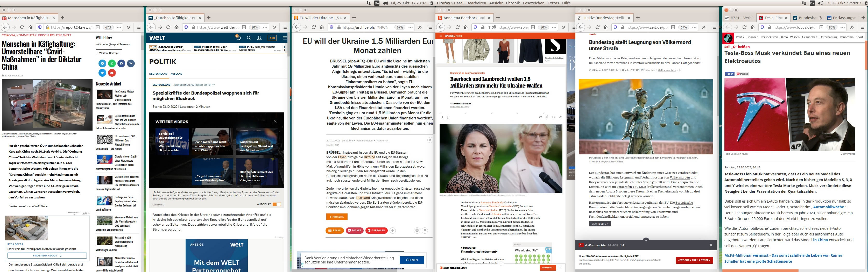868x272 pixels.
Task: Toggle reader view in zeit.de window
Action: 673,27
